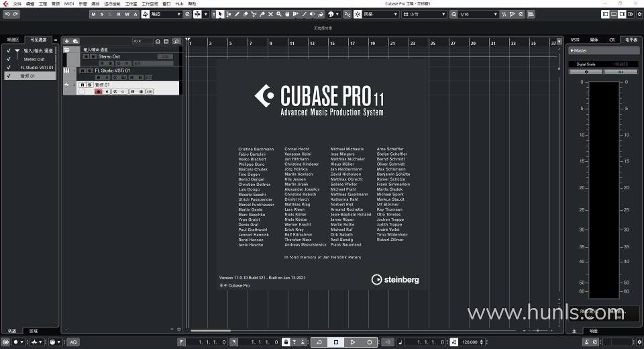This screenshot has height=349, width=644.
Task: Toggle global Read automation R button
Action: pos(119,14)
